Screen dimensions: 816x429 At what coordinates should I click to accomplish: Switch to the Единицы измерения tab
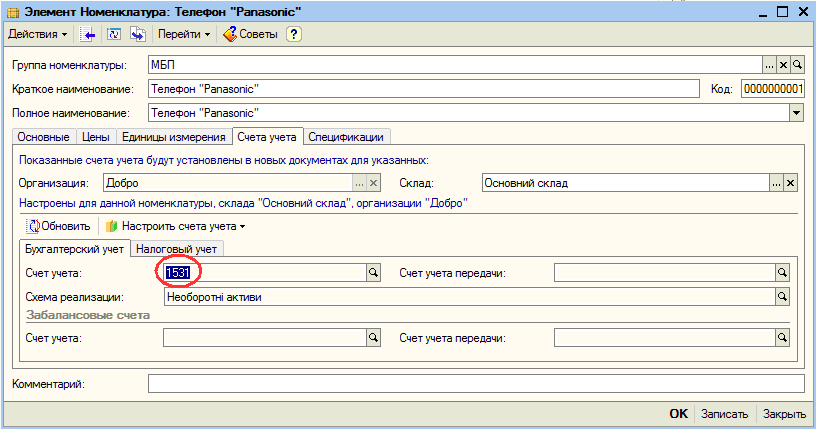[173, 137]
